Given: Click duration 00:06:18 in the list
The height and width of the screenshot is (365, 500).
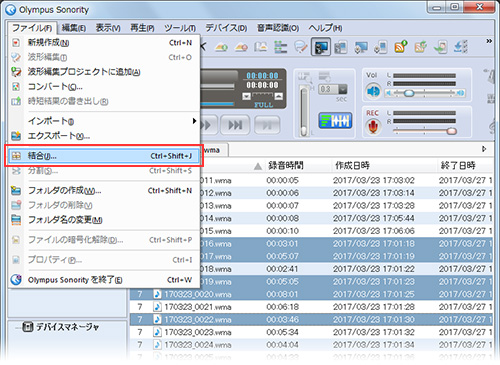Looking at the screenshot, I should 283,307.
